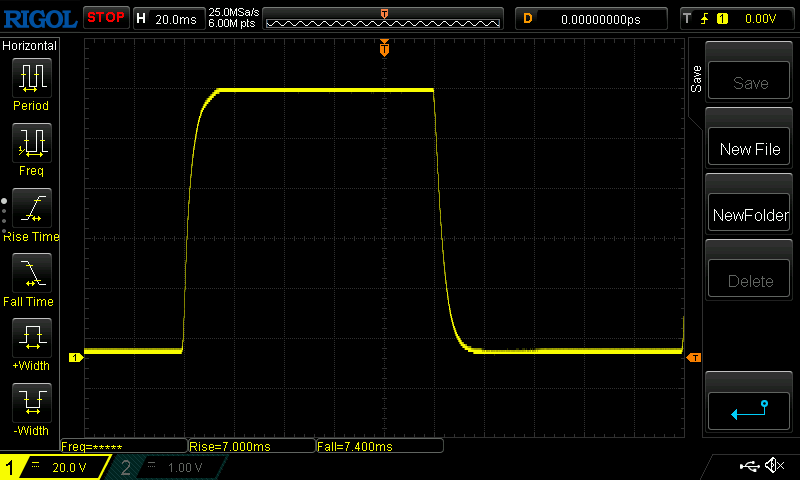Select the Fall Time measurement icon
The width and height of the screenshot is (800, 480).
pyautogui.click(x=32, y=273)
